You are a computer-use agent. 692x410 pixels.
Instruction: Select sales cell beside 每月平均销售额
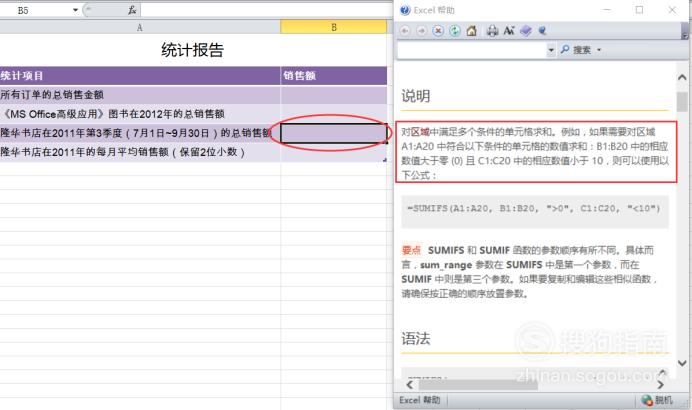(334, 152)
